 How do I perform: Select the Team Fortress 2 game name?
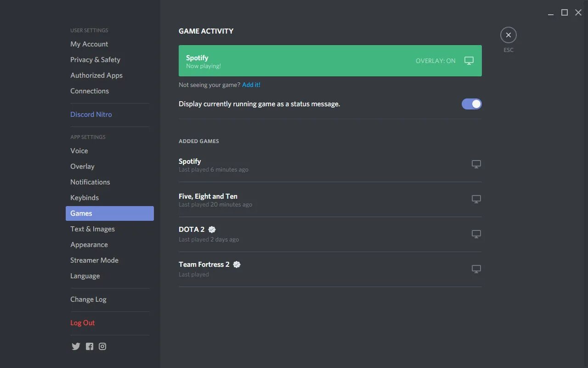coord(204,264)
